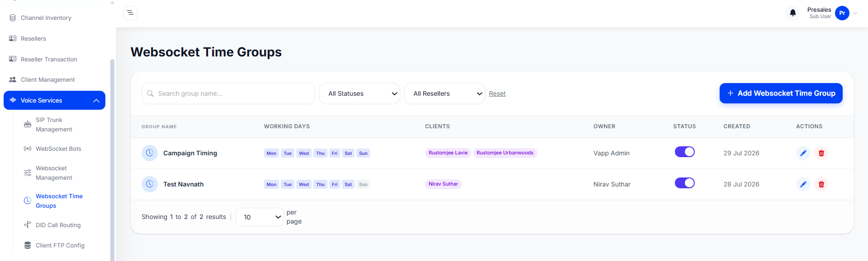Click the Nirav Suthar owner cell

pyautogui.click(x=612, y=184)
